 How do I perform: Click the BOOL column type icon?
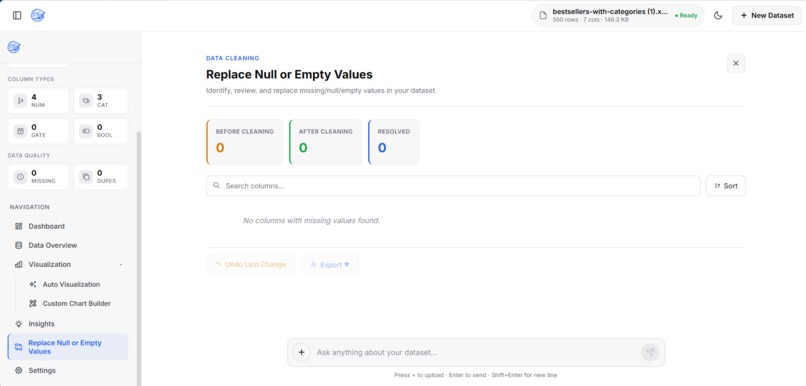point(86,131)
